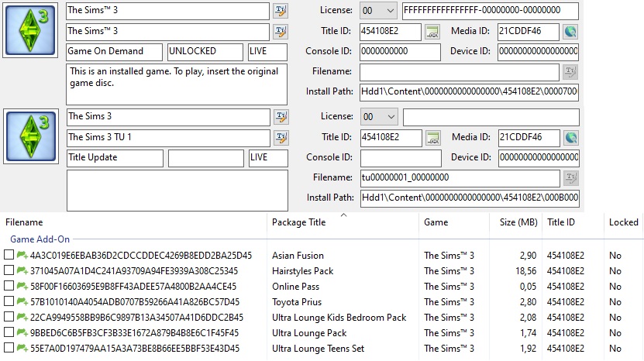This screenshot has width=644, height=361.
Task: Open the License dropdown of the first entry
Action: coord(378,11)
